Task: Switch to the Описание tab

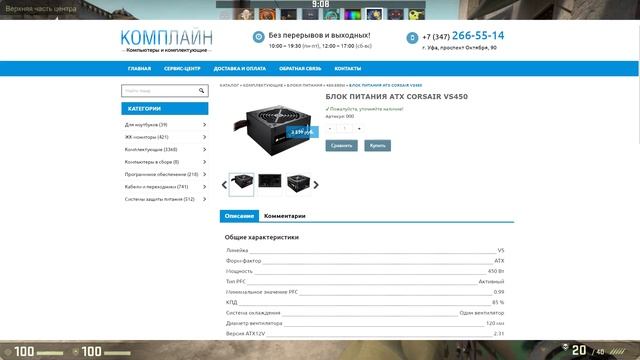Action: pos(239,216)
